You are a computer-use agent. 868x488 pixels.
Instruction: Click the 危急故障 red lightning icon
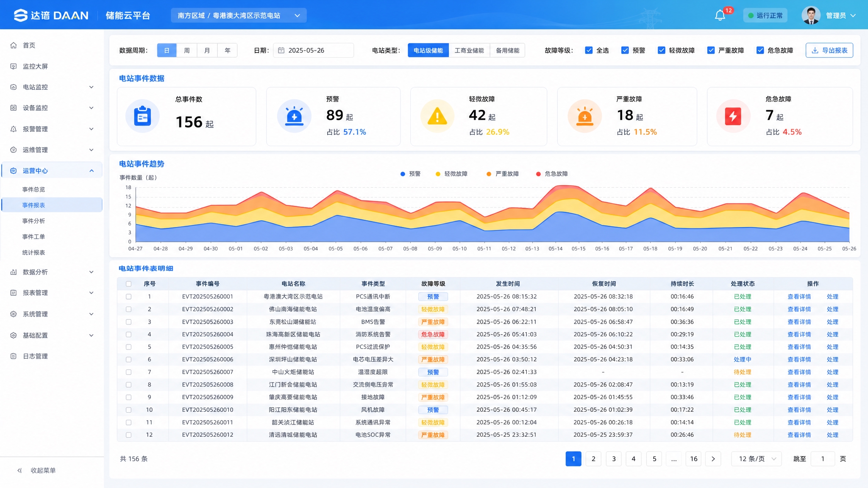(733, 116)
